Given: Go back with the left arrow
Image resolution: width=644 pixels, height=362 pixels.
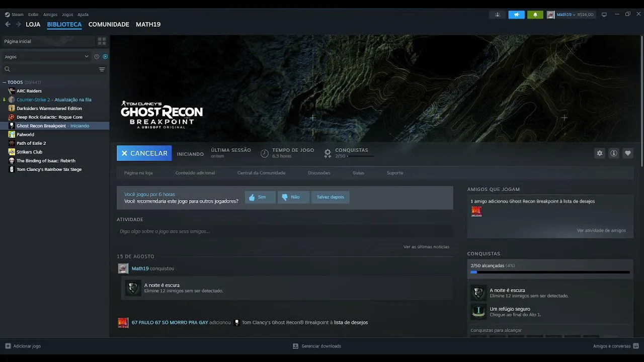Looking at the screenshot, I should click(8, 24).
